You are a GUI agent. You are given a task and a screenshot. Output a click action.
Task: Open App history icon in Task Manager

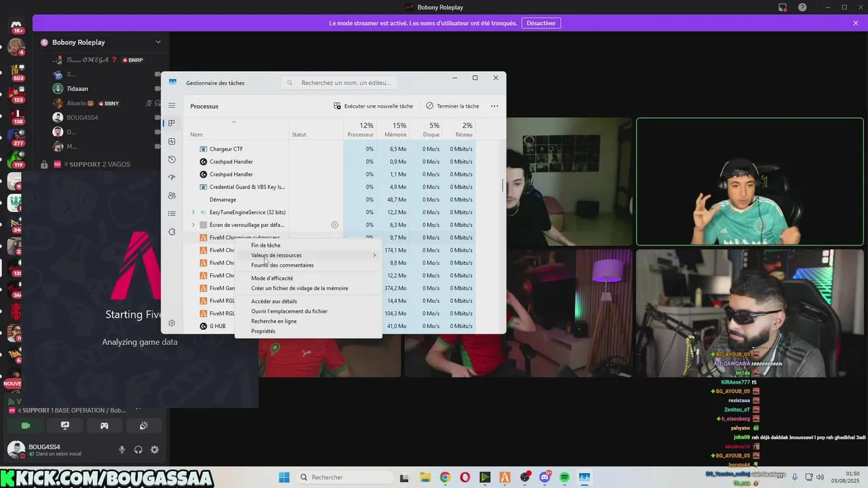172,159
